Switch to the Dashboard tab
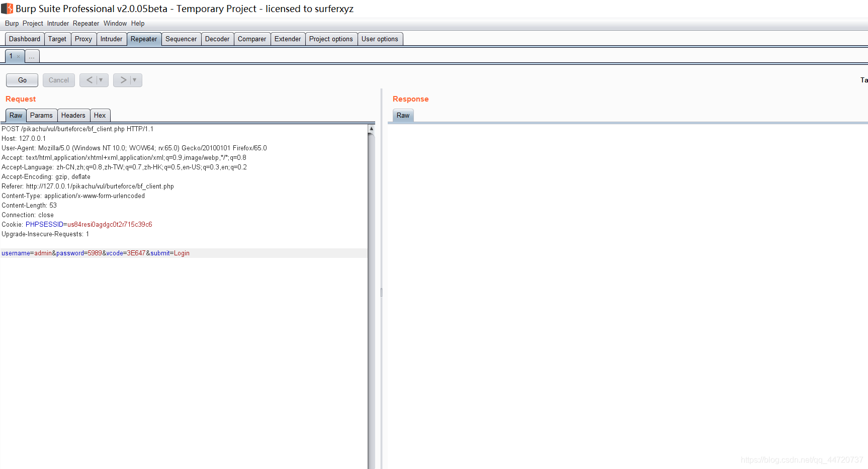The height and width of the screenshot is (469, 868). 25,39
